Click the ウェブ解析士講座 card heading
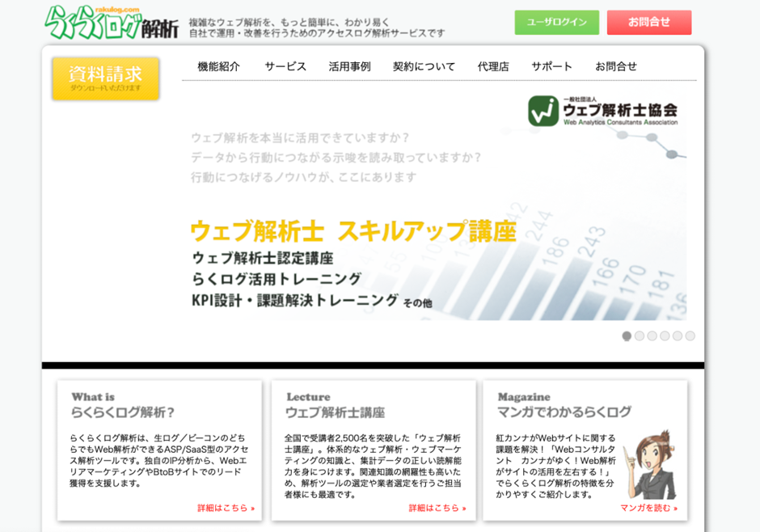 tap(335, 412)
